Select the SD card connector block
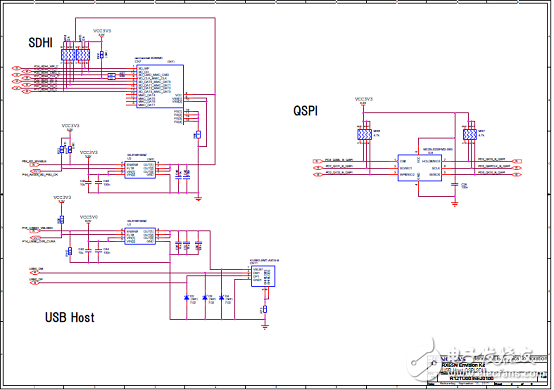Image resolution: width=554 pixels, height=390 pixels. tap(160, 86)
